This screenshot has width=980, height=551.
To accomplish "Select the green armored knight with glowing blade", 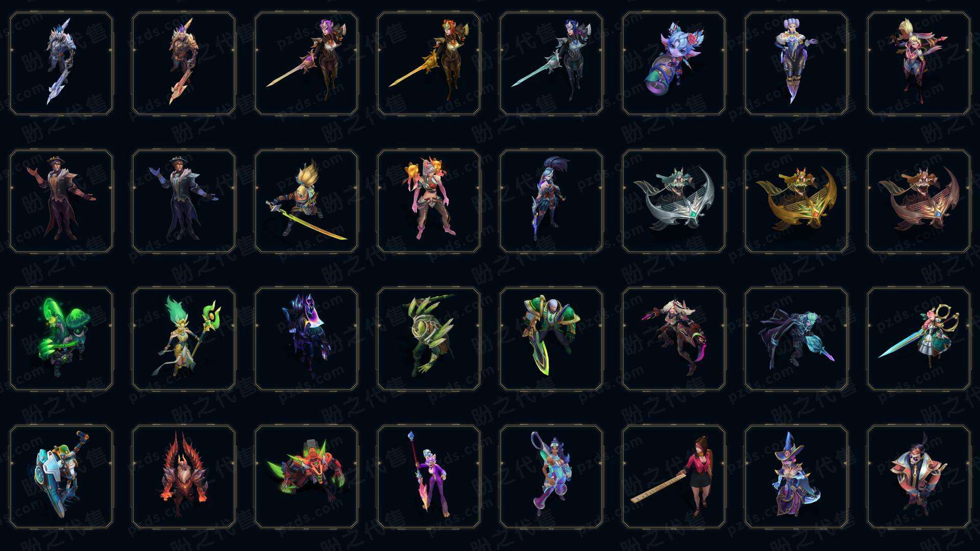I will [551, 339].
